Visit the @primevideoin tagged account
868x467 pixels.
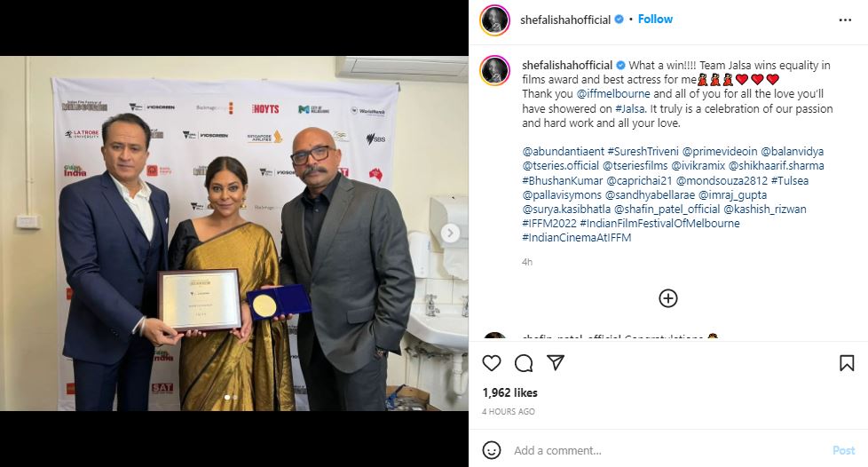[720, 151]
